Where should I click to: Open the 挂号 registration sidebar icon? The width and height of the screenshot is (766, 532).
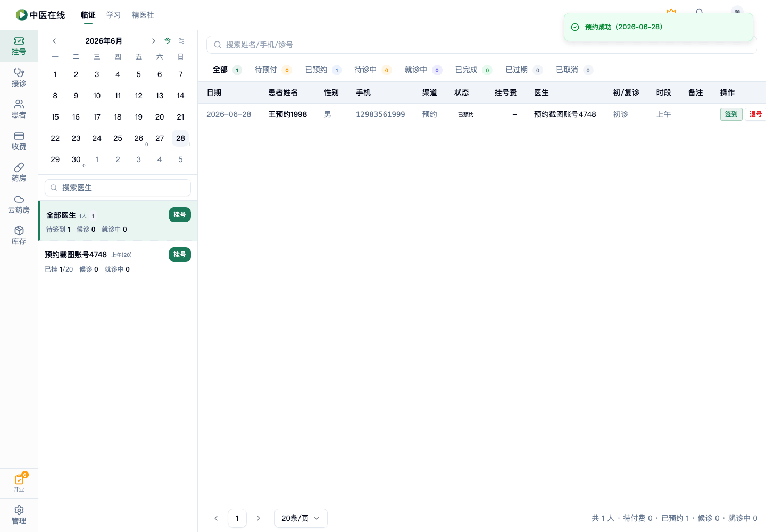point(19,46)
